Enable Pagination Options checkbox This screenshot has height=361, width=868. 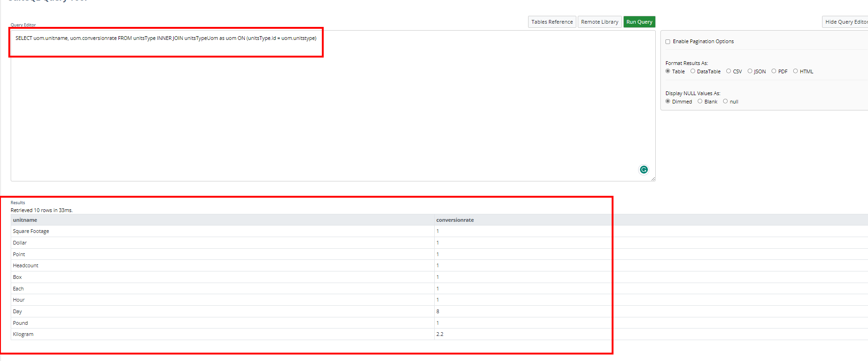(x=668, y=42)
